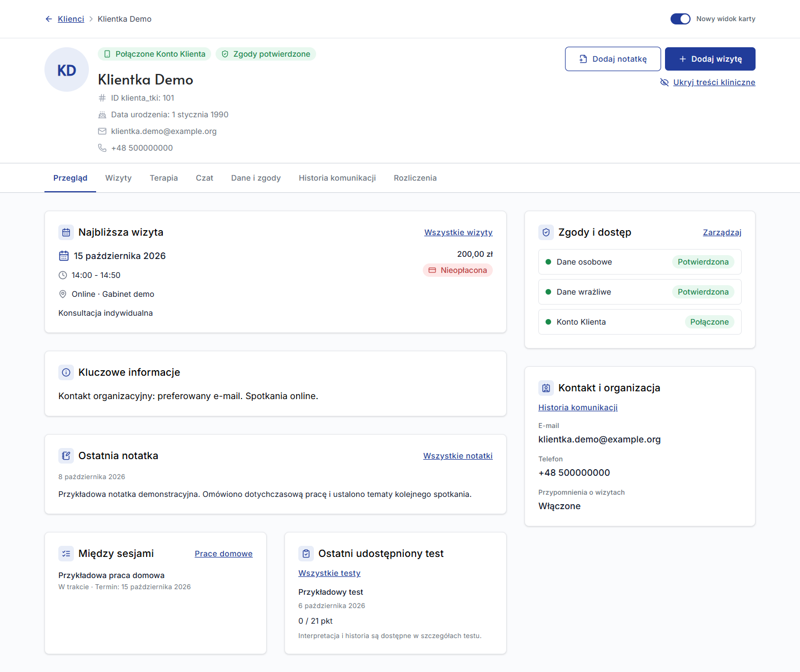Open the Prace domowe link
Screen dimensions: 800x672
(224, 554)
